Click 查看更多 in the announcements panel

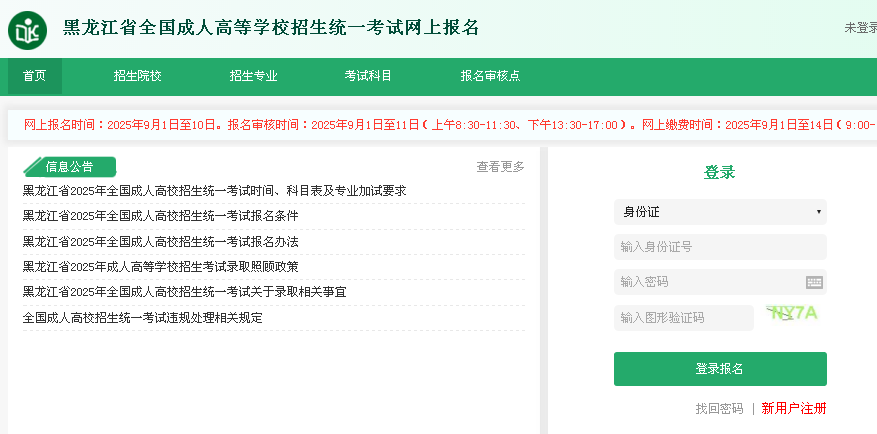click(x=500, y=167)
